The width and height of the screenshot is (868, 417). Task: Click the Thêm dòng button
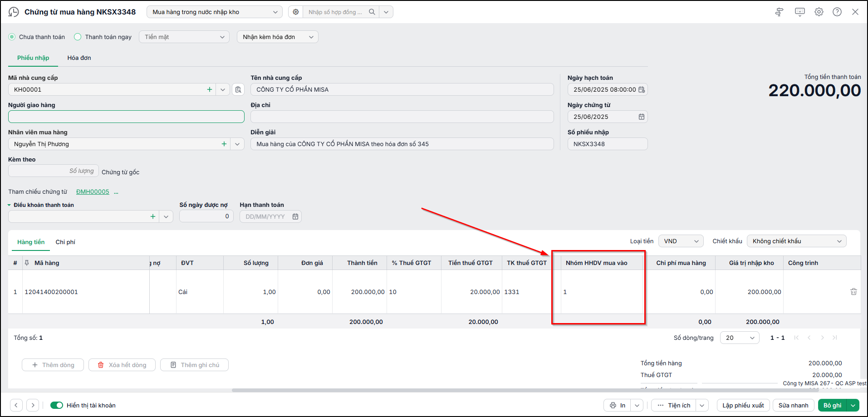coord(53,365)
